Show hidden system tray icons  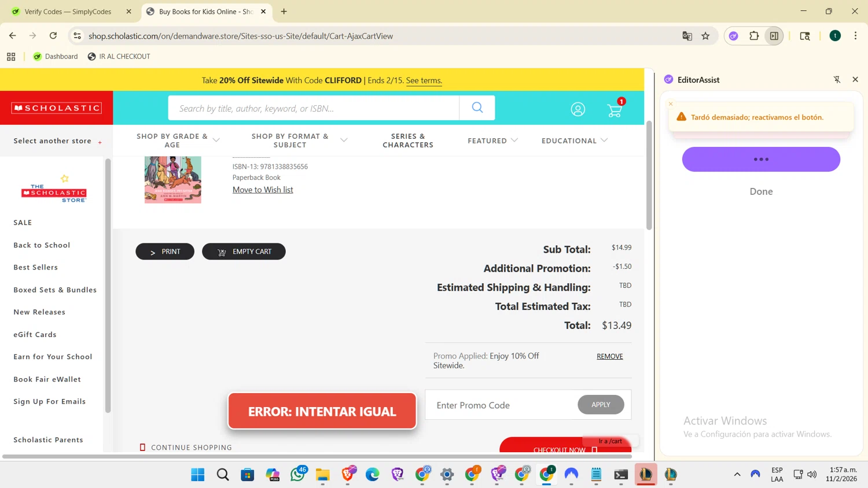coord(737,475)
